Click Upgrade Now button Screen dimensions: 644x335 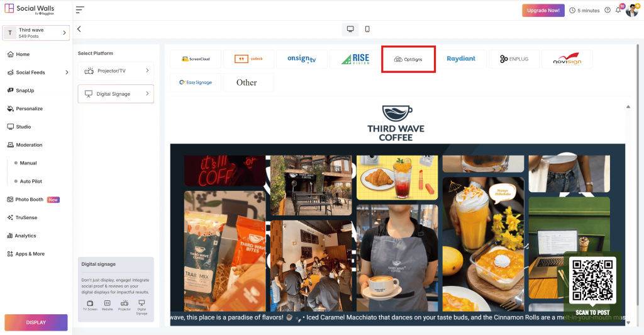tap(543, 11)
